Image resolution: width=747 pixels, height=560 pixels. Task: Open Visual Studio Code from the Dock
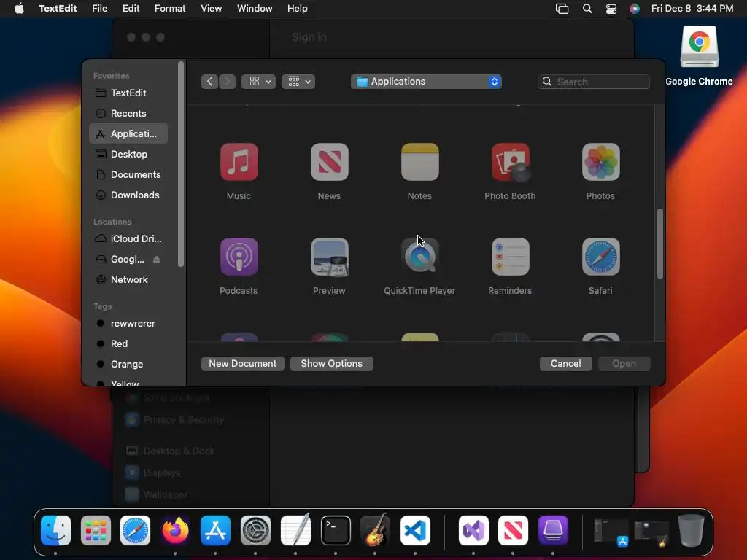click(415, 530)
